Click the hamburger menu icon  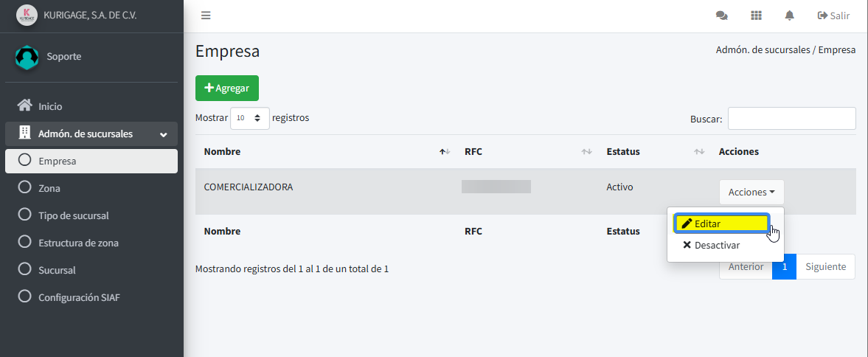coord(206,15)
